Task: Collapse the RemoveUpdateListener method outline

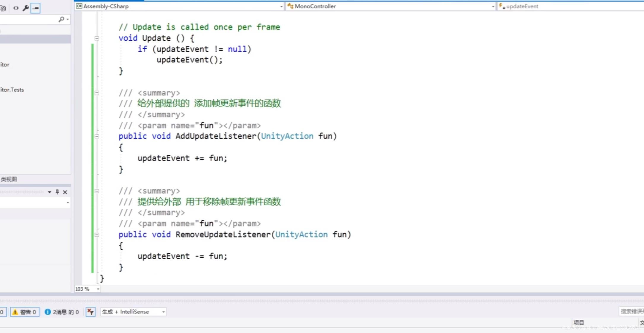Action: [x=97, y=235]
